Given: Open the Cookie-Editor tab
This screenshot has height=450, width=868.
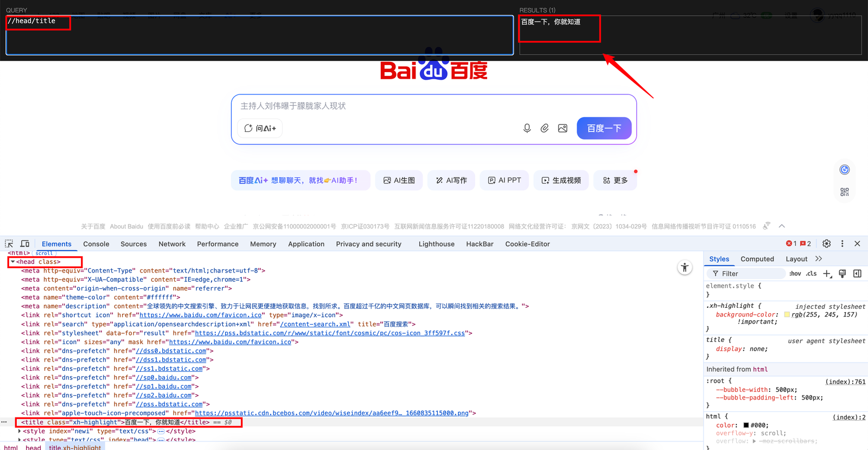Looking at the screenshot, I should click(527, 244).
